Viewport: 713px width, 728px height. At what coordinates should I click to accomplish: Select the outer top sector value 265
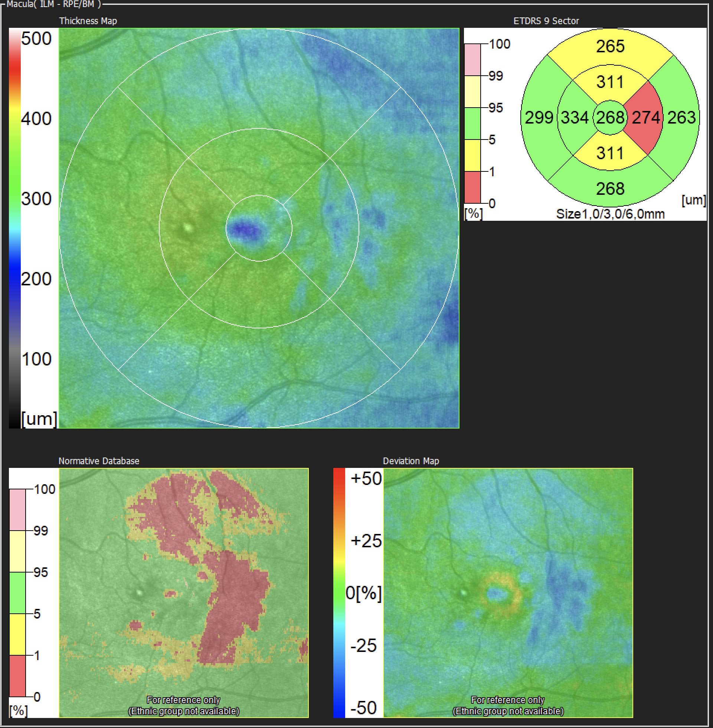[x=610, y=46]
